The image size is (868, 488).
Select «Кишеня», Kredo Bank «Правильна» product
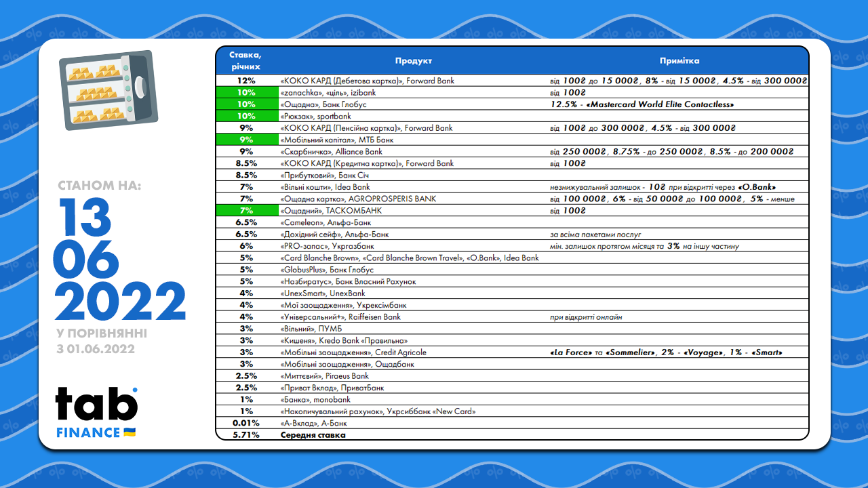344,341
